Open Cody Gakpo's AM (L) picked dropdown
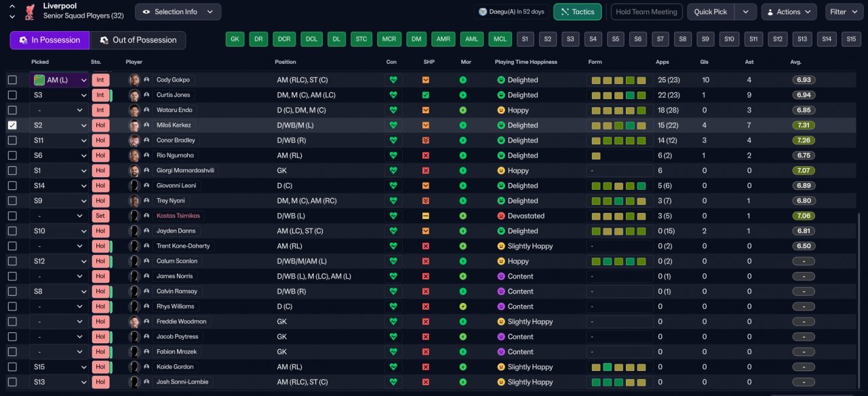This screenshot has height=396, width=868. pos(60,80)
